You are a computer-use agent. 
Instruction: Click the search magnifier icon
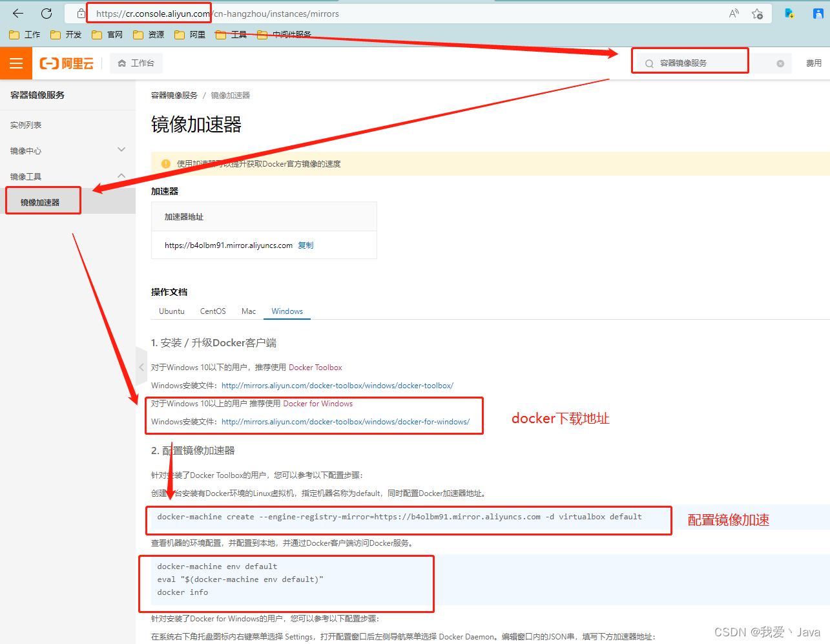(x=649, y=63)
